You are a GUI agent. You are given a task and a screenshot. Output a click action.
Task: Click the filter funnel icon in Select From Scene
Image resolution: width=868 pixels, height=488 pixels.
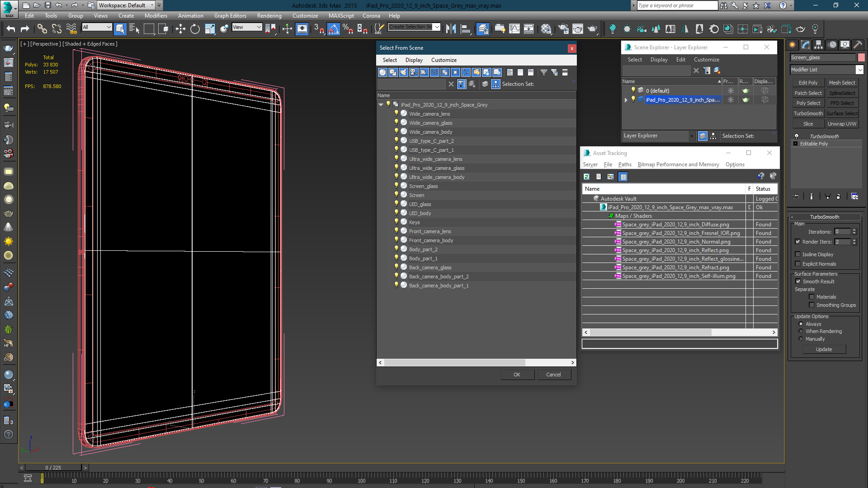pos(544,72)
